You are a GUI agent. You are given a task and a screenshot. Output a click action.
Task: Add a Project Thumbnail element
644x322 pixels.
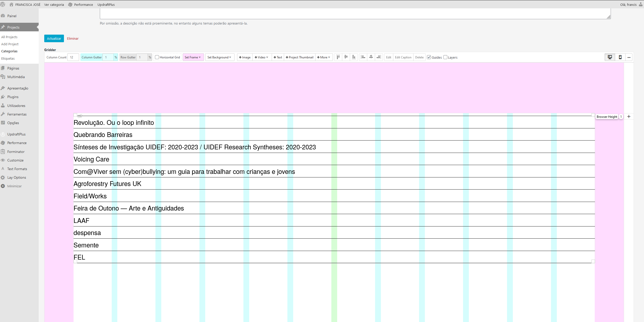coord(300,57)
